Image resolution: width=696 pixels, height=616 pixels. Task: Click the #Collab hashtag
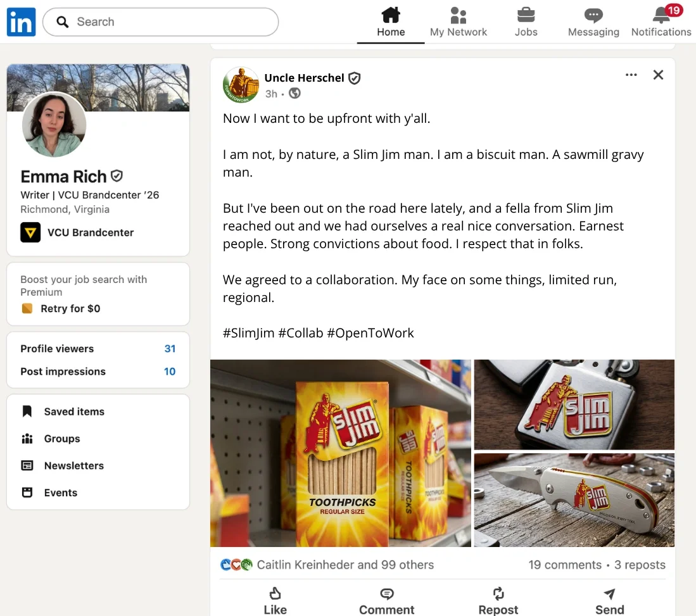pos(301,333)
